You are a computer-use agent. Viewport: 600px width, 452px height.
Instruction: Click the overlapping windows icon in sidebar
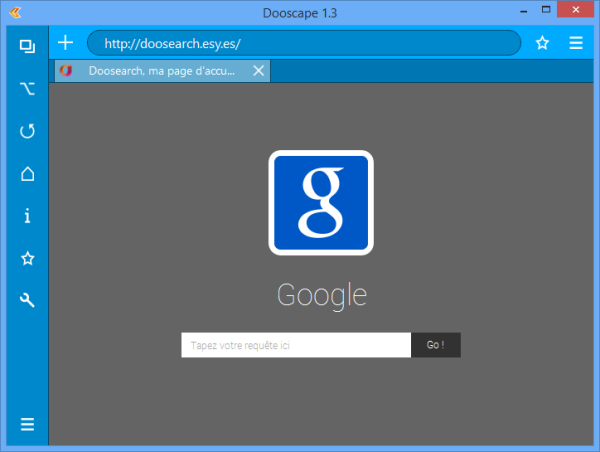[x=27, y=46]
